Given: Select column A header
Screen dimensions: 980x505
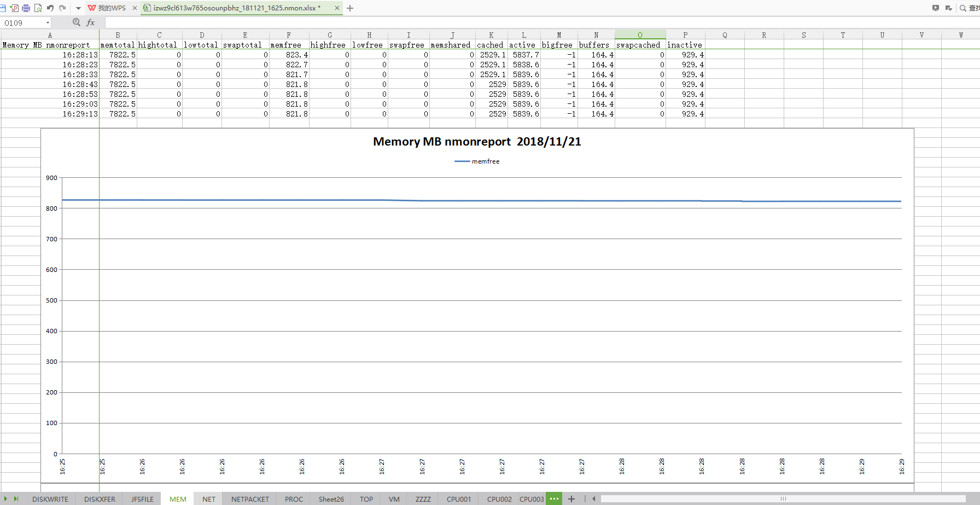Looking at the screenshot, I should (50, 35).
